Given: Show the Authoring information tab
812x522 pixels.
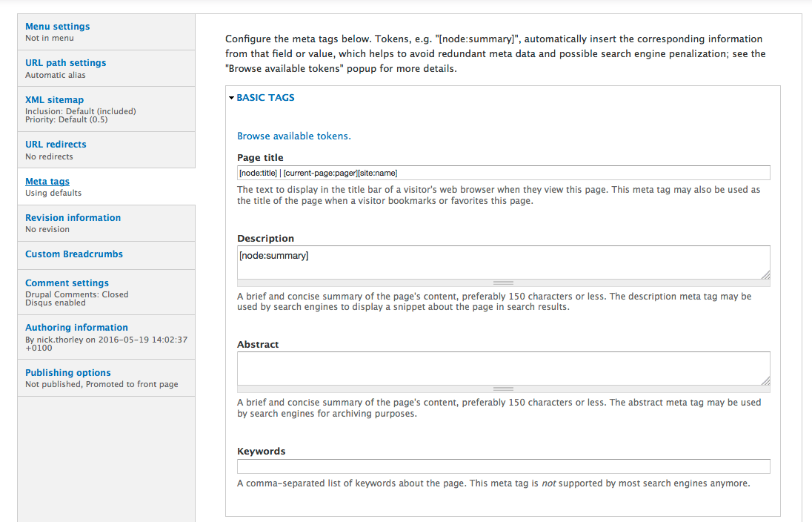Looking at the screenshot, I should click(76, 328).
